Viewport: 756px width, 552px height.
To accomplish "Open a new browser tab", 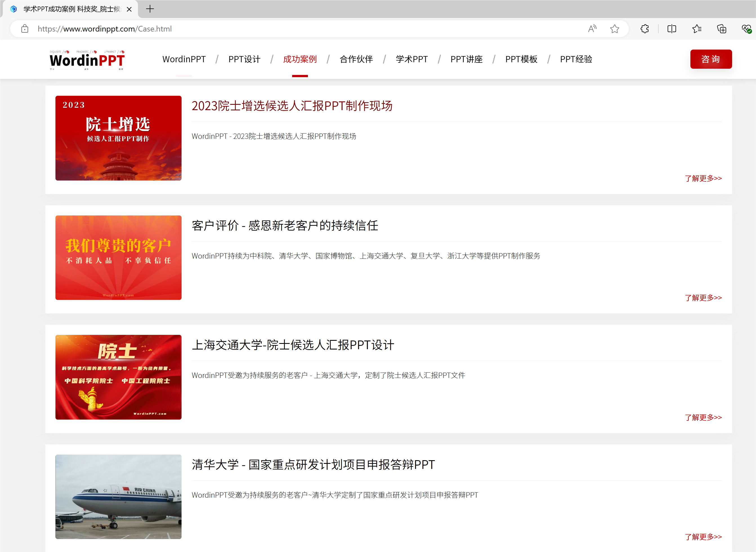I will [150, 9].
